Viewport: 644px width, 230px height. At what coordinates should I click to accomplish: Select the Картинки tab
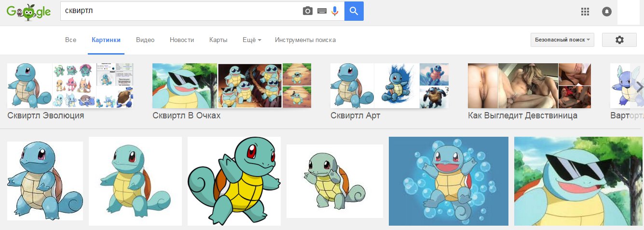pos(106,40)
